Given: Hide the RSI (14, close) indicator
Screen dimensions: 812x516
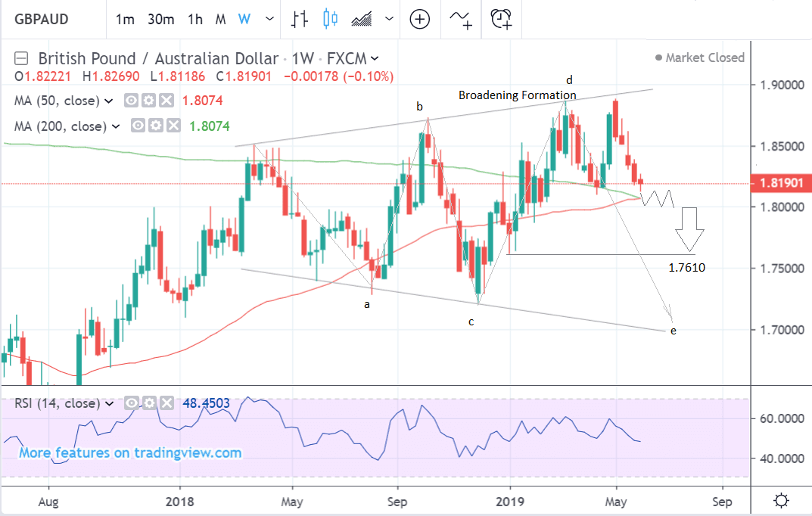Looking at the screenshot, I should click(131, 403).
